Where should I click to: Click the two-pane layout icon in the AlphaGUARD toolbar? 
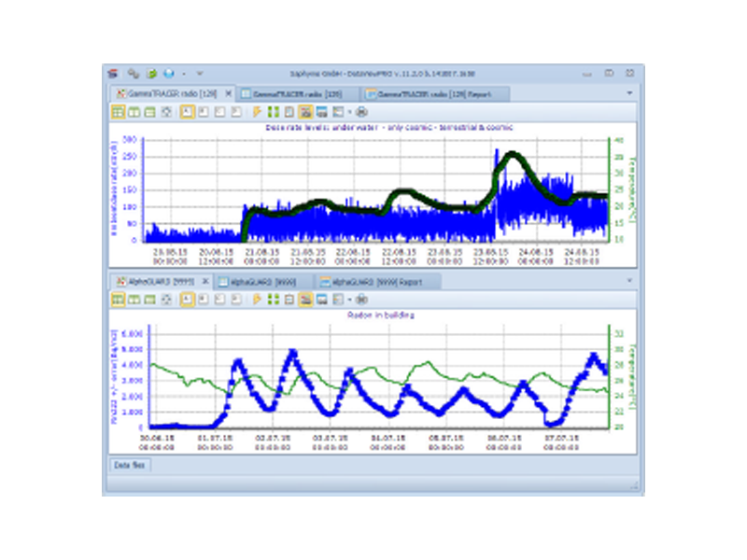click(134, 301)
